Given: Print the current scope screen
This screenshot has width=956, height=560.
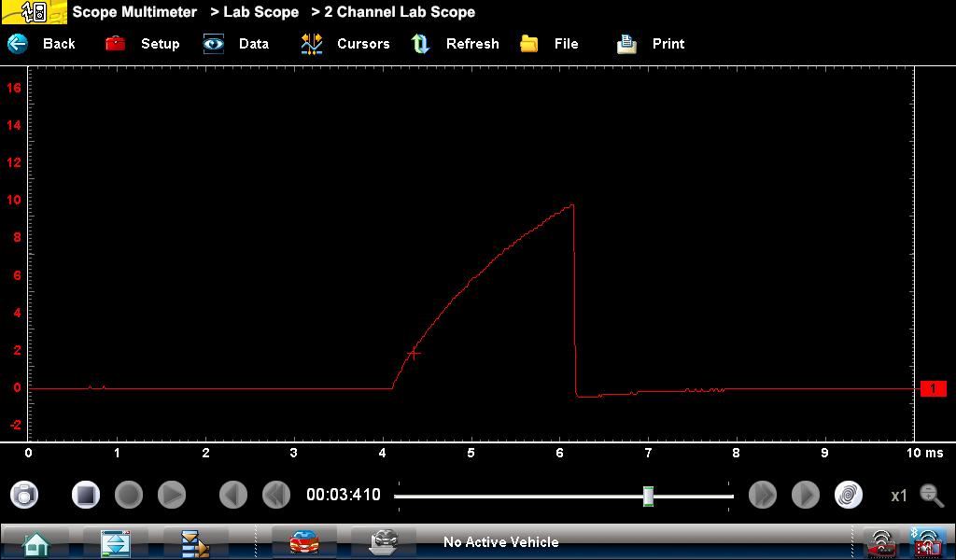Looking at the screenshot, I should [626, 44].
